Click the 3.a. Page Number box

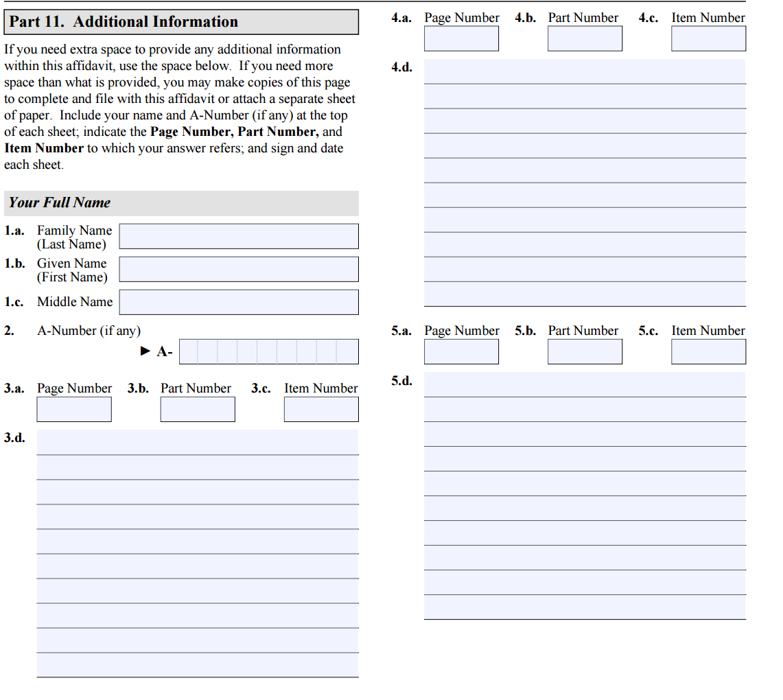coord(74,410)
